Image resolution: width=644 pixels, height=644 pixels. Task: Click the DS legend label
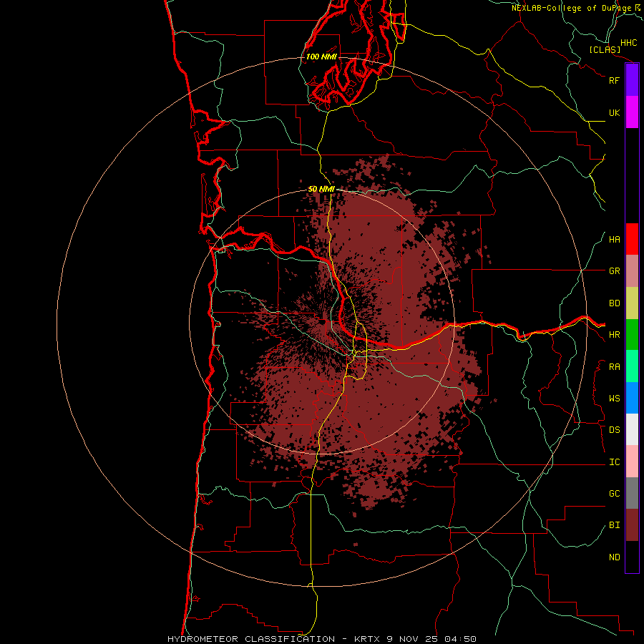coord(614,430)
